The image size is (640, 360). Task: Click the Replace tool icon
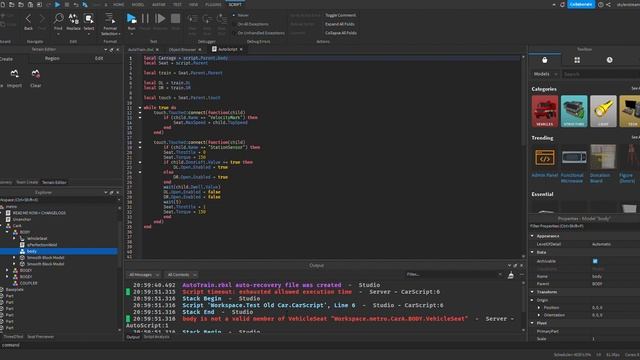point(73,18)
